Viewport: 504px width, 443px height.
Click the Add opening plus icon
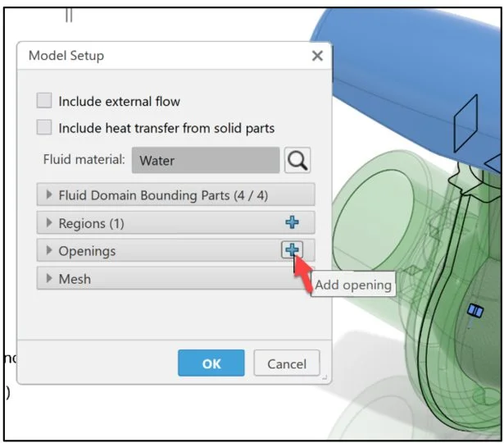pos(293,250)
